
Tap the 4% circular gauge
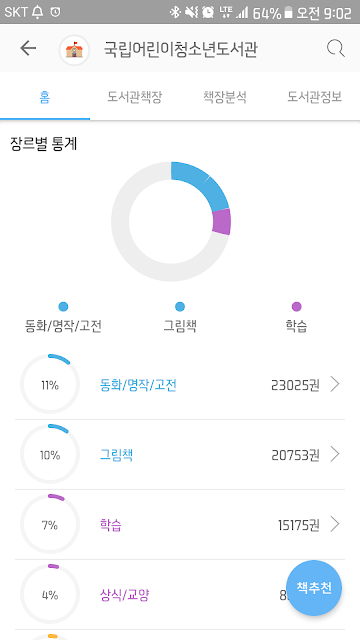(x=50, y=594)
